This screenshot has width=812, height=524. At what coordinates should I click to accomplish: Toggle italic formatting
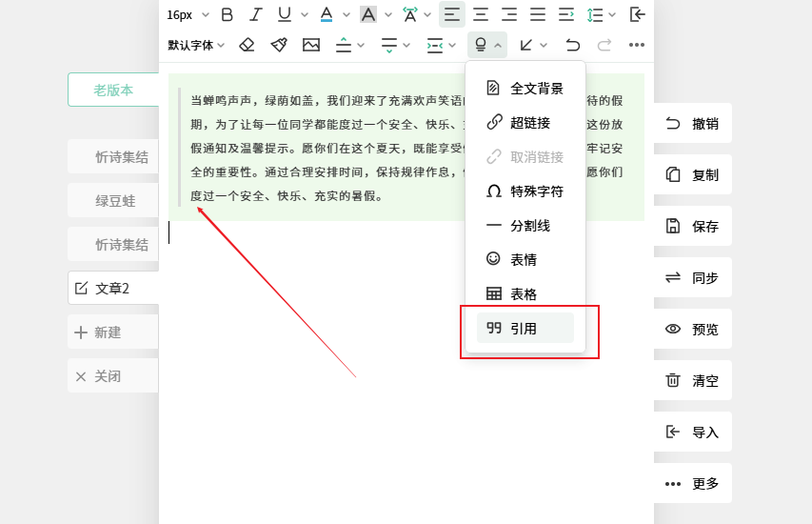[x=255, y=14]
